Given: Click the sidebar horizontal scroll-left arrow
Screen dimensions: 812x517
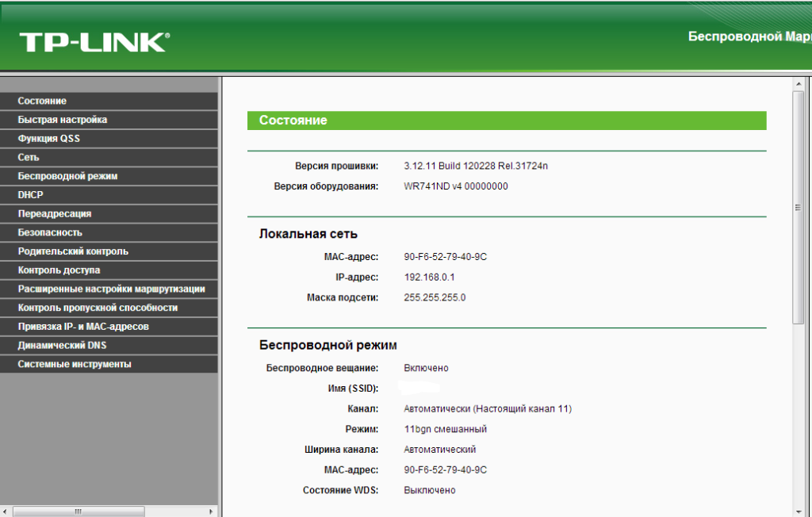Looking at the screenshot, I should [x=6, y=511].
